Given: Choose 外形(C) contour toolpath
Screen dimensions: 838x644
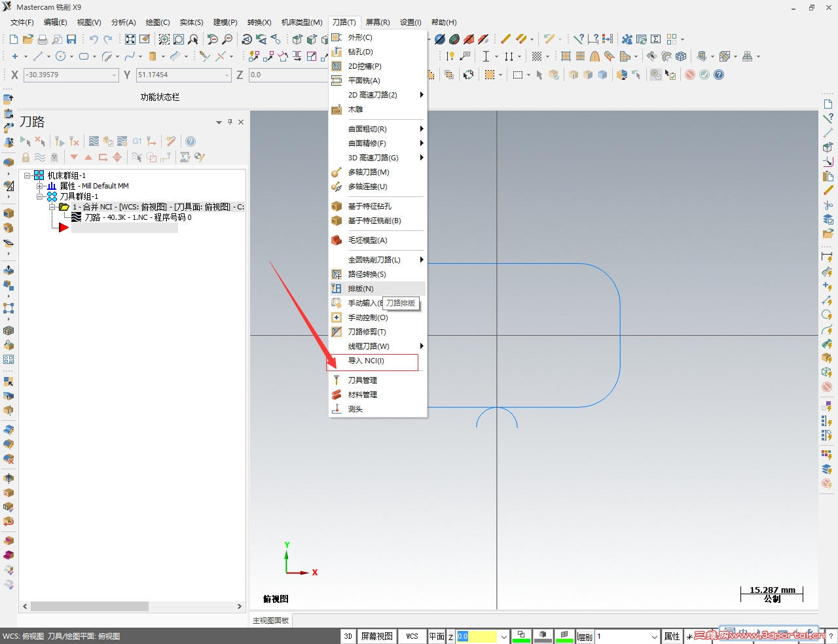Looking at the screenshot, I should 377,37.
